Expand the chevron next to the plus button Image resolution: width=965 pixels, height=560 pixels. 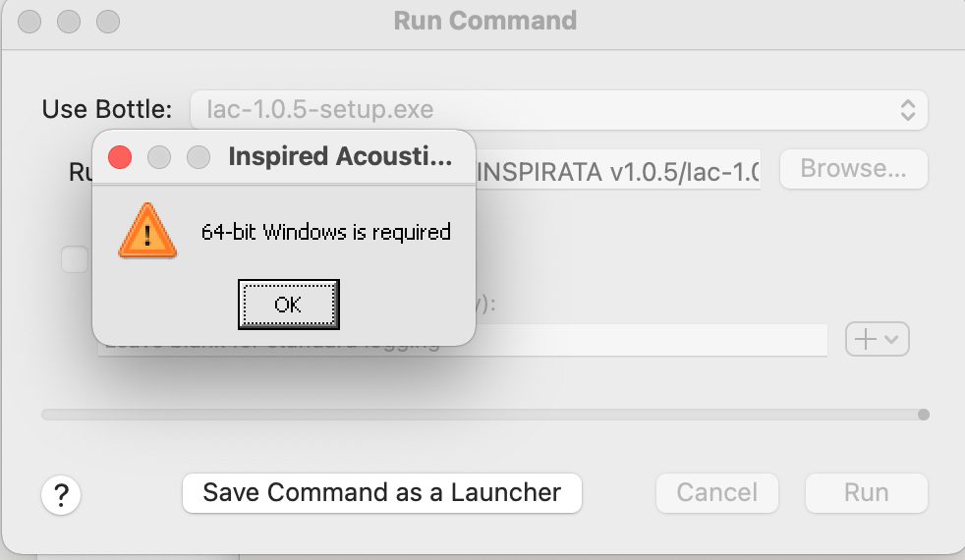coord(891,339)
